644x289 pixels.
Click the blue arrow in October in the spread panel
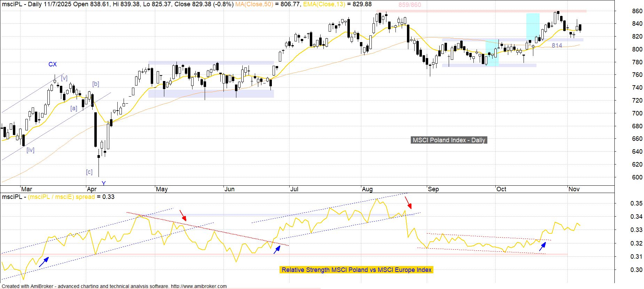pos(543,246)
